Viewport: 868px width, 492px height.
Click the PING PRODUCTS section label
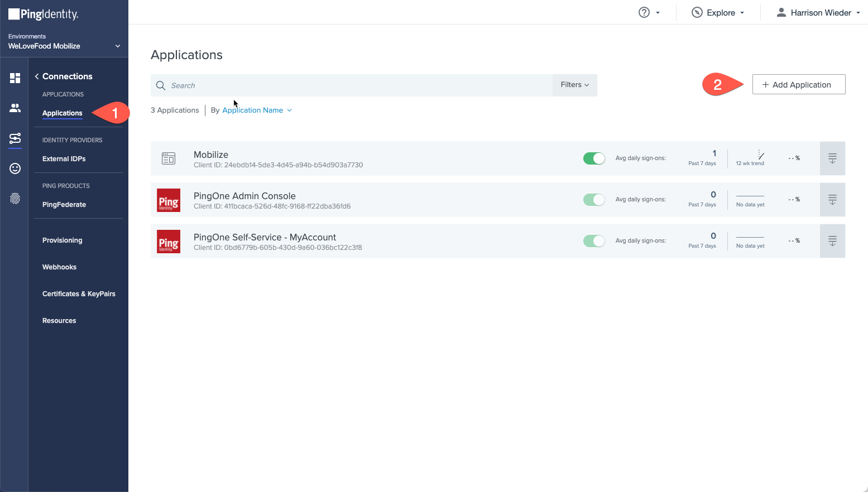coord(66,186)
